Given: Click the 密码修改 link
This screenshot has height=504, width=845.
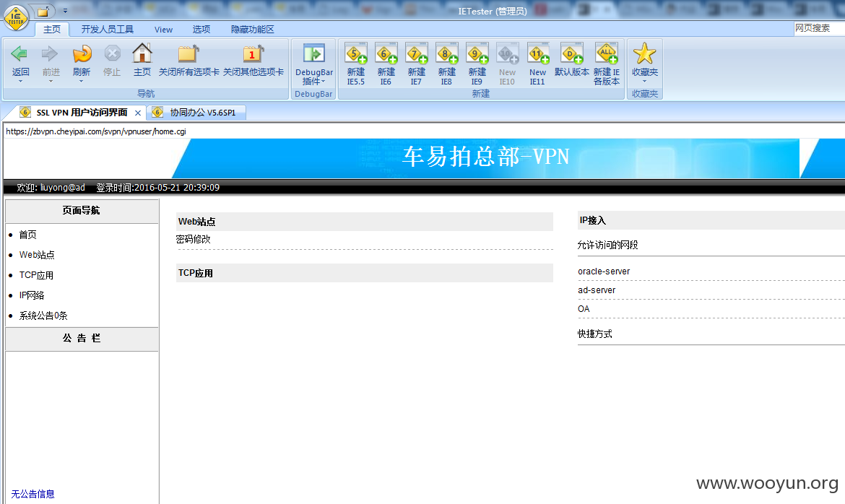Looking at the screenshot, I should coord(193,239).
